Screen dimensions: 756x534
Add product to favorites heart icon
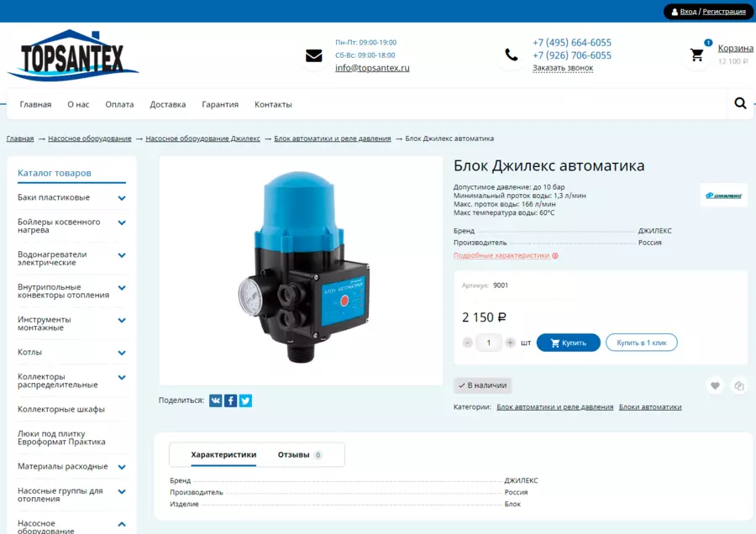(x=715, y=385)
